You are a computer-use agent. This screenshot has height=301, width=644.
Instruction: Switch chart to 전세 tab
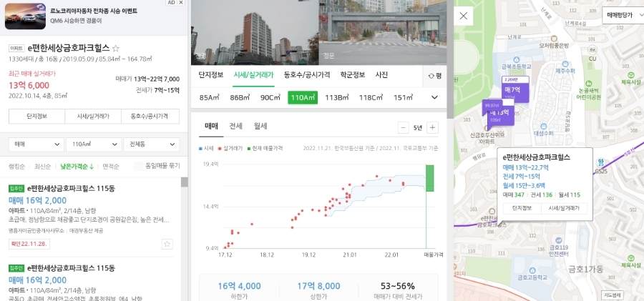click(x=235, y=127)
